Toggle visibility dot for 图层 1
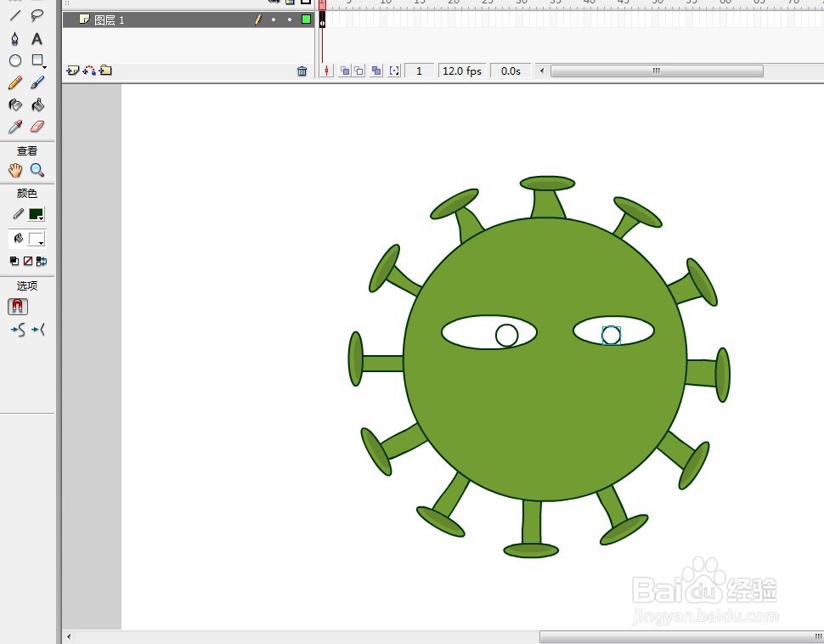Viewport: 824px width, 644px height. pos(274,20)
